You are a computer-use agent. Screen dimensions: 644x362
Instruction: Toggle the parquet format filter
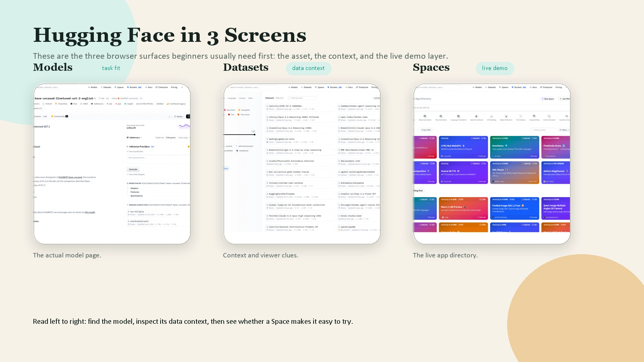(228, 146)
